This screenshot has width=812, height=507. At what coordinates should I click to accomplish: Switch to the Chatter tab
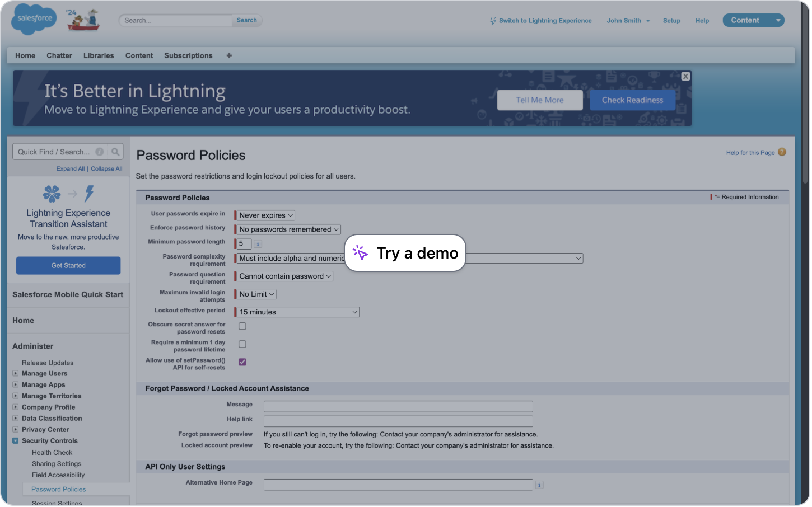click(59, 55)
